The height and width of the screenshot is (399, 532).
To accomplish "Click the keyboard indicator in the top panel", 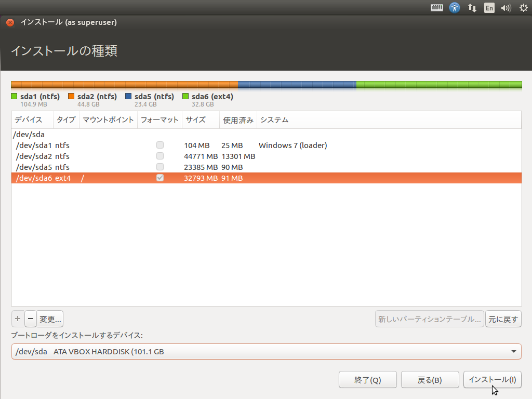I will (436, 8).
